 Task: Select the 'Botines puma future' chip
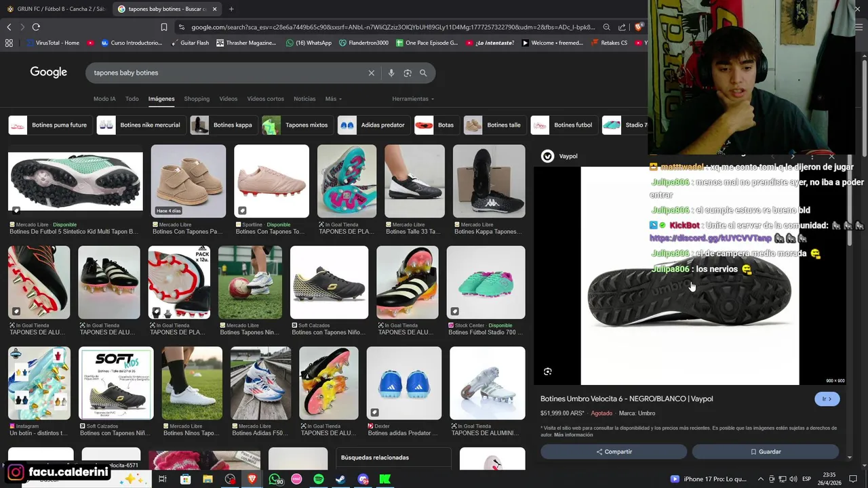[49, 125]
